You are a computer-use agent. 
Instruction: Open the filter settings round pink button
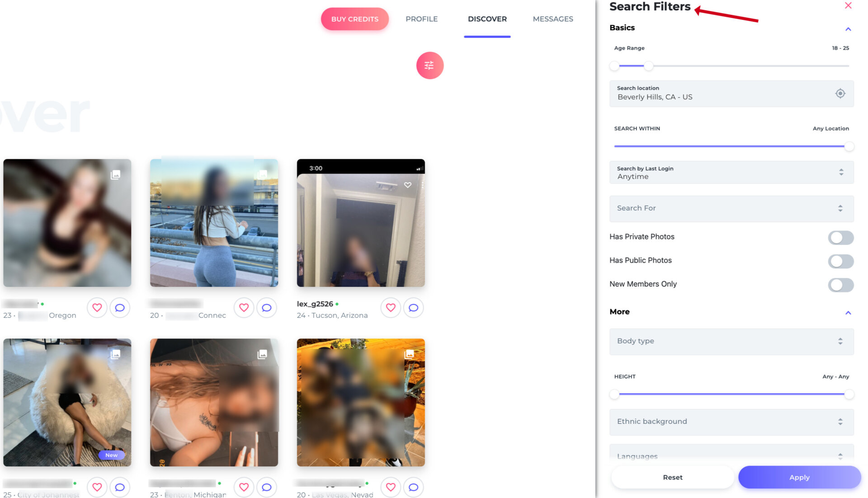[x=429, y=66]
